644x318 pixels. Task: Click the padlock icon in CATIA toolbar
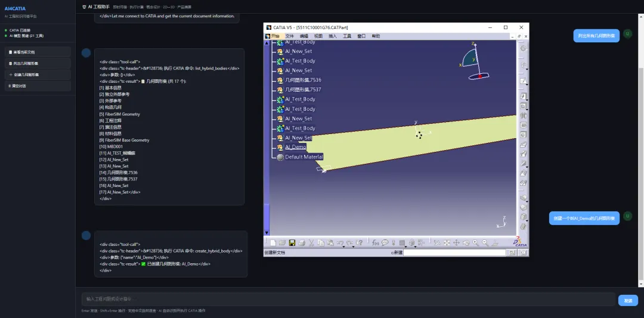pos(411,242)
